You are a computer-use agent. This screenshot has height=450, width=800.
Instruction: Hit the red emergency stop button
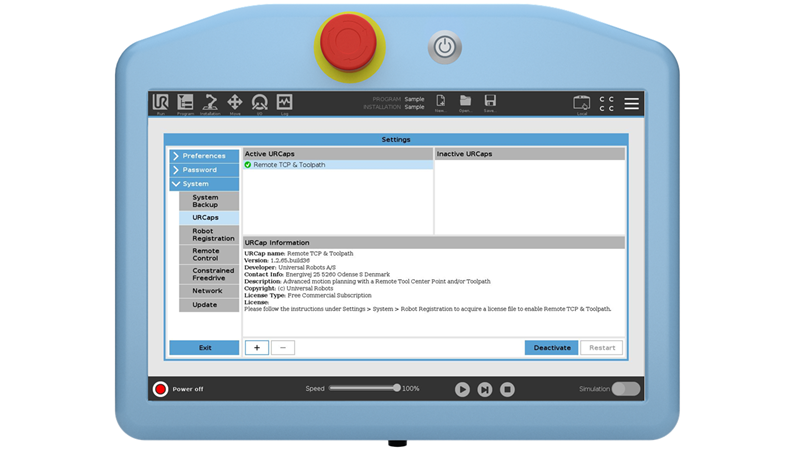click(348, 42)
